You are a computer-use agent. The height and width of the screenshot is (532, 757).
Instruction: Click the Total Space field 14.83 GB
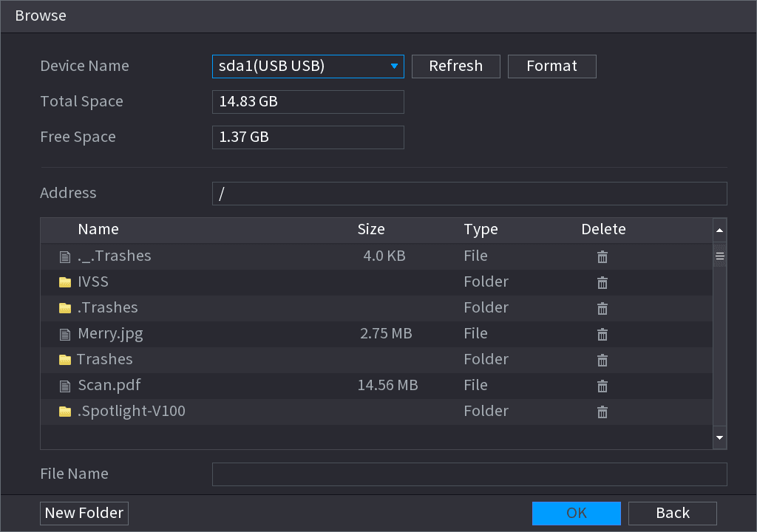pos(308,102)
